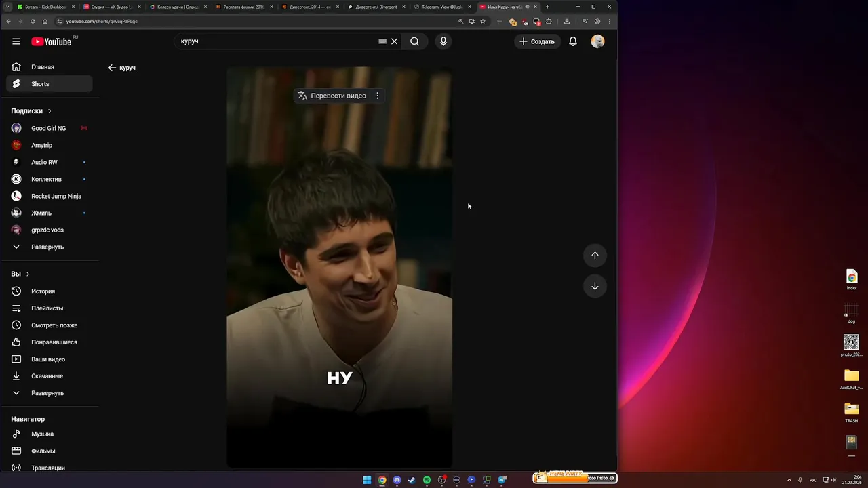Image resolution: width=868 pixels, height=488 pixels.
Task: Start voice search with microphone icon
Action: coord(443,41)
